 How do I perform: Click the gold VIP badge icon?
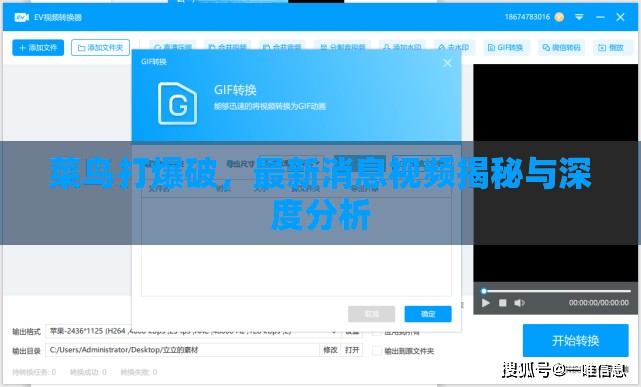coord(559,17)
